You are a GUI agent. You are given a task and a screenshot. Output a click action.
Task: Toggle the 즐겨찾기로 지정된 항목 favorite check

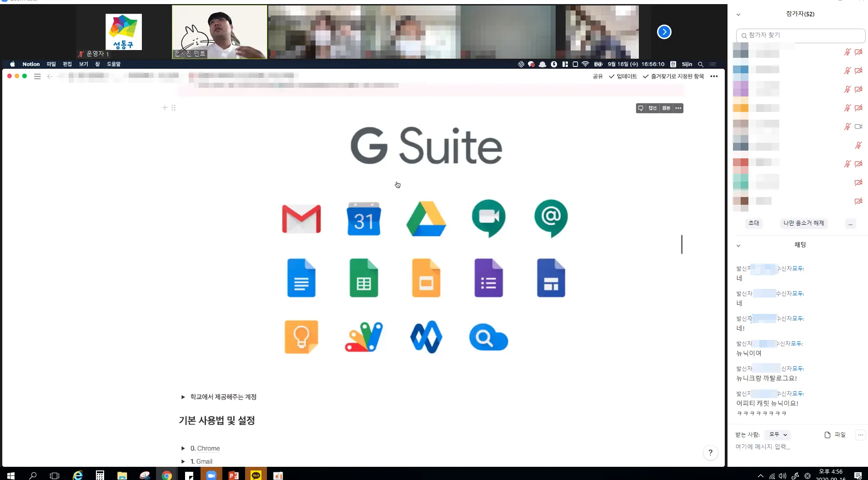[x=673, y=76]
